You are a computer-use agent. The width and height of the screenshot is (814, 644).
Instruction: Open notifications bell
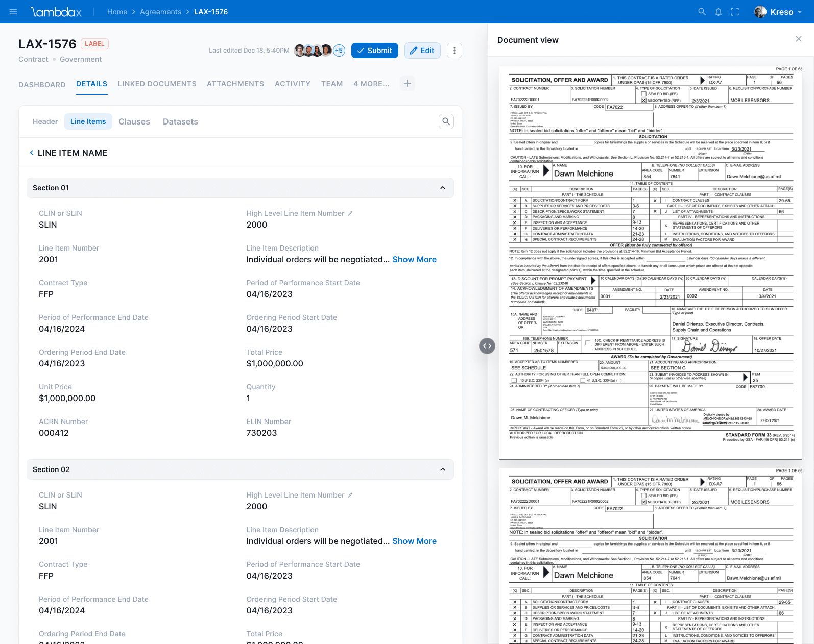[719, 12]
